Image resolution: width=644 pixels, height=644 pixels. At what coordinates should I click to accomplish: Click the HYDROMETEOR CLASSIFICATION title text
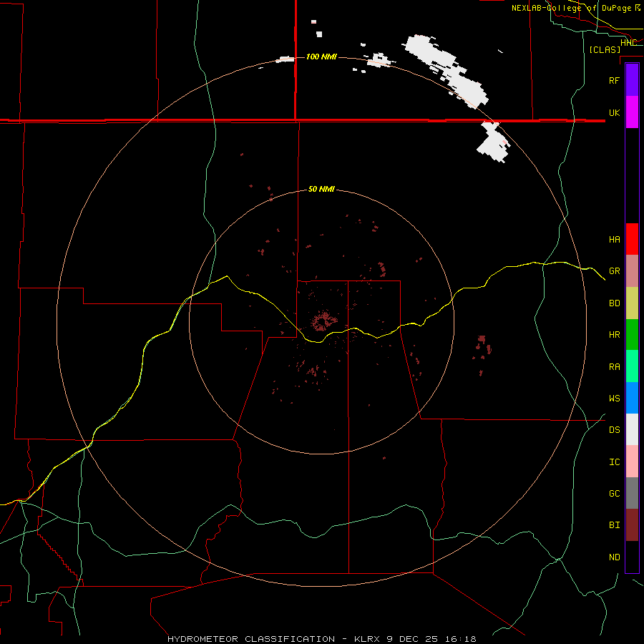tap(251, 639)
